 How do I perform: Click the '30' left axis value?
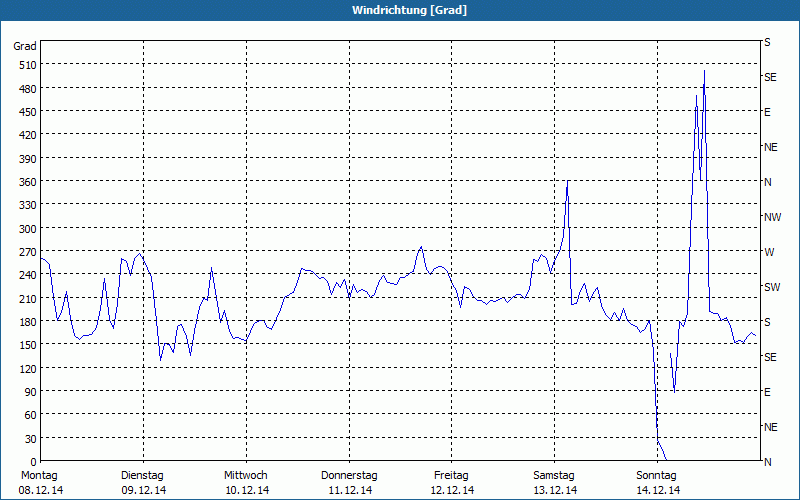coord(31,439)
